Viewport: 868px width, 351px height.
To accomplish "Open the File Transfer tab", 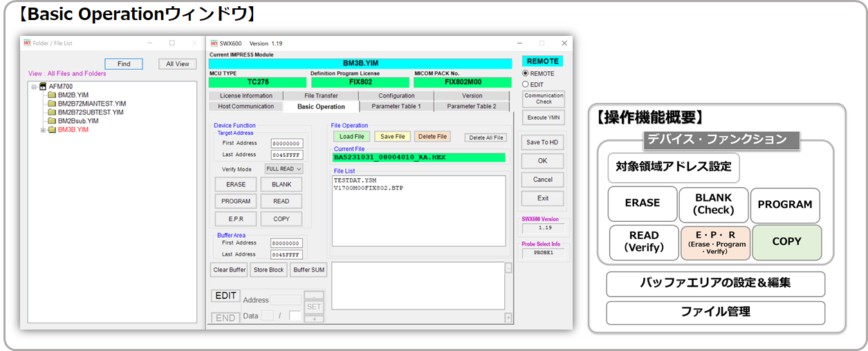I will pos(321,96).
